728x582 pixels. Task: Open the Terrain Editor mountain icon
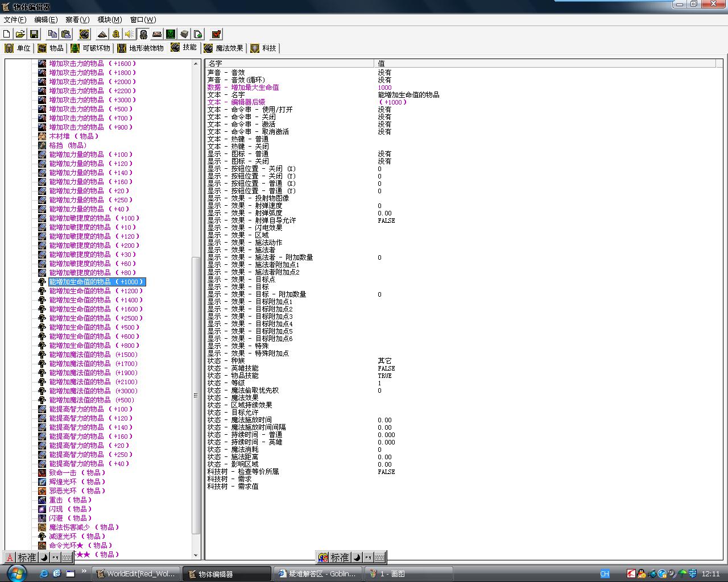click(102, 34)
